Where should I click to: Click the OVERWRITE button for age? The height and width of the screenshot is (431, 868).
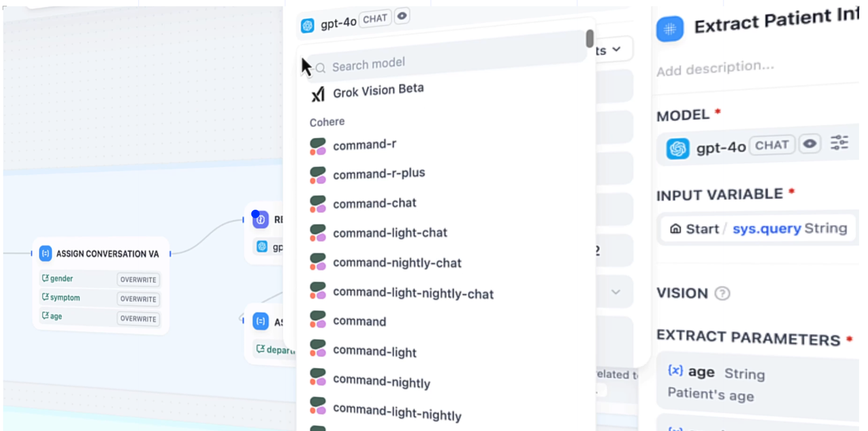tap(138, 319)
